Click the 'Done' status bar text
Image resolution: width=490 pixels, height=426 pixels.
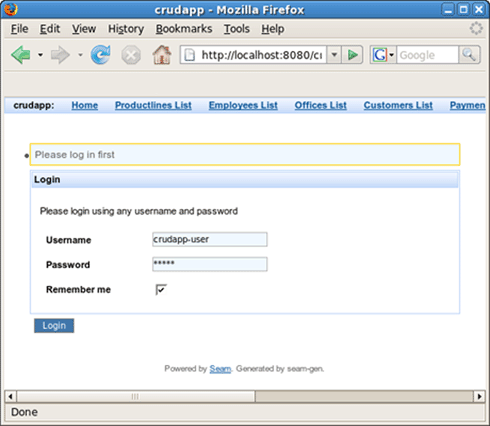click(x=24, y=412)
